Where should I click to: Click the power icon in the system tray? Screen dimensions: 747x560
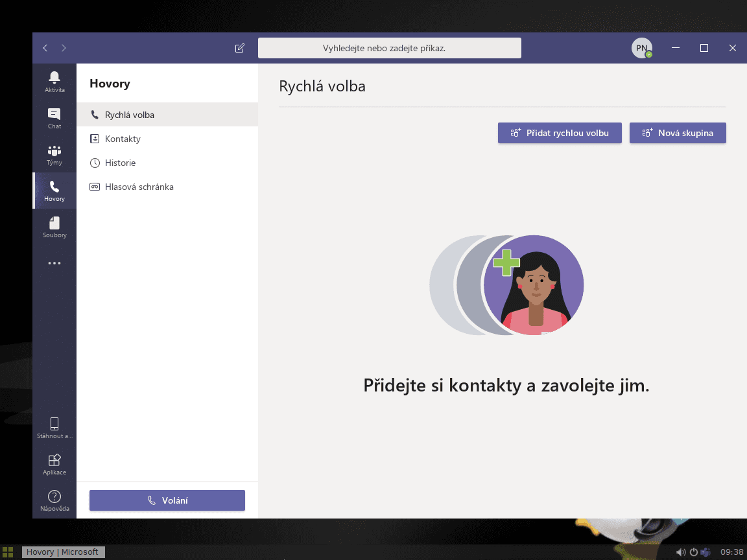[x=693, y=552]
